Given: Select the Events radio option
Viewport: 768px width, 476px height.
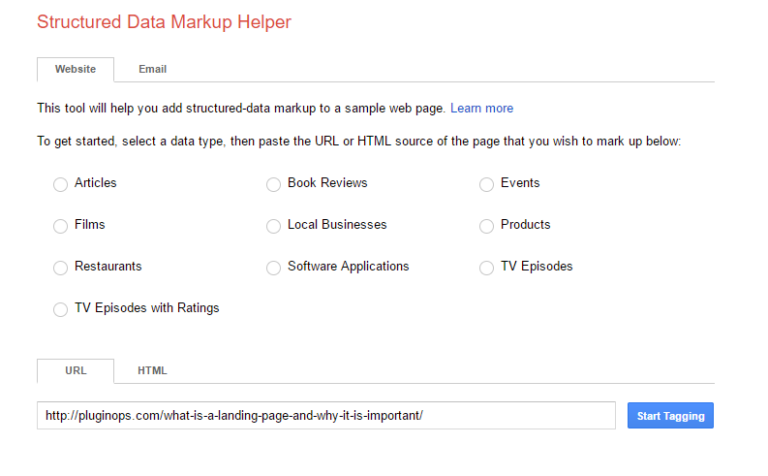Looking at the screenshot, I should (x=487, y=184).
